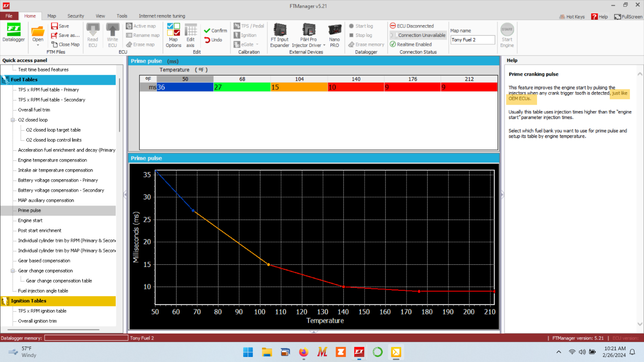Screen dimensions: 644x362
Task: Click the quick access panel vertical scrollbar
Action: (x=119, y=105)
